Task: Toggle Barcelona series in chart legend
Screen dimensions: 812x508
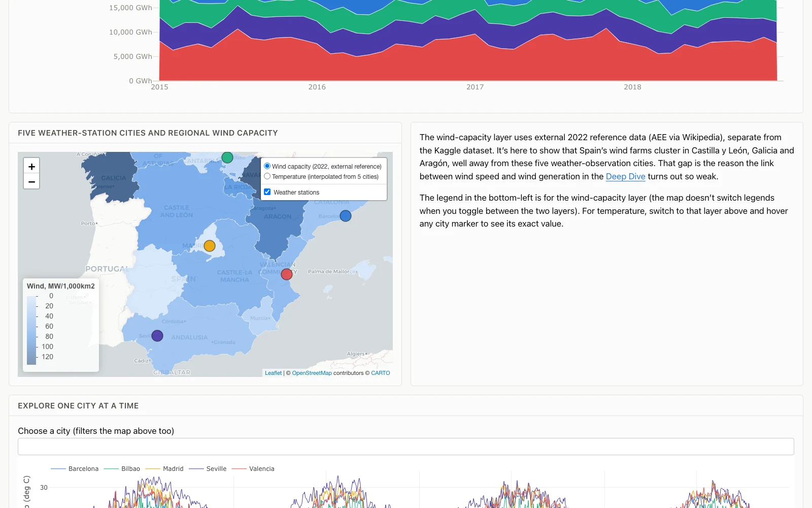Action: point(75,469)
